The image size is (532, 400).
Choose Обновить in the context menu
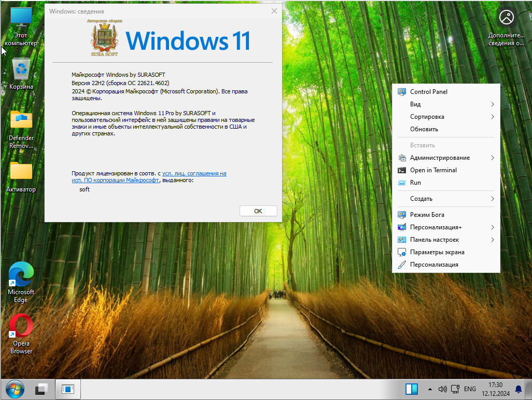(x=446, y=129)
